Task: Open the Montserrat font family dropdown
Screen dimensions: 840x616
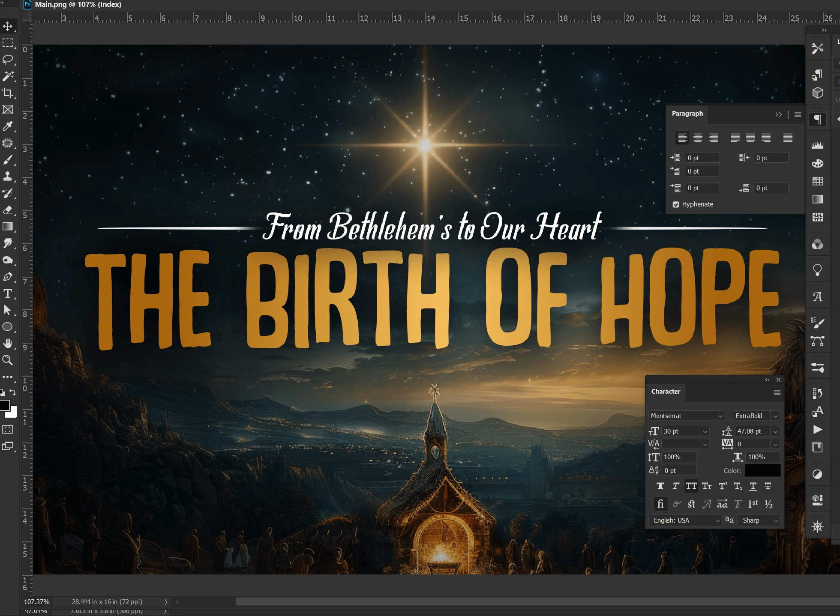Action: pos(720,416)
